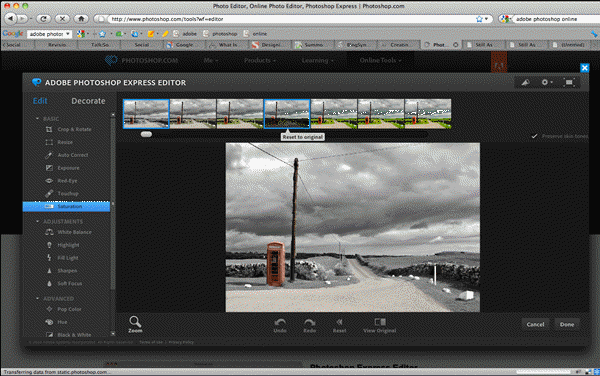
Task: Open the browser home page
Action: [x=81, y=18]
